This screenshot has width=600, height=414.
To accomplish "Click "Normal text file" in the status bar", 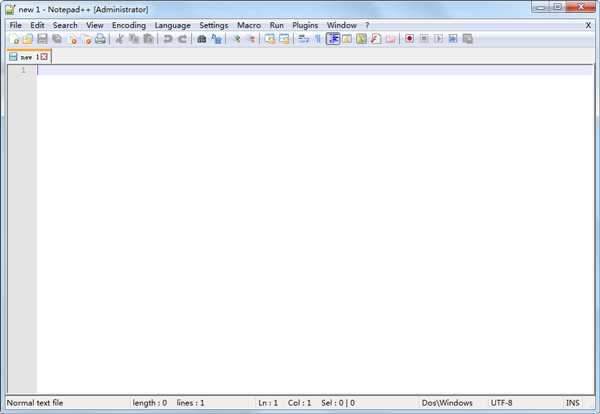I will (35, 403).
